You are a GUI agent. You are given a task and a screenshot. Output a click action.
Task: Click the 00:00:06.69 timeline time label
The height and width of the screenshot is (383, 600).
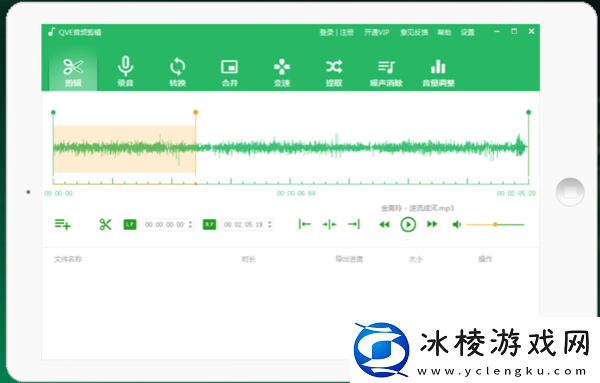[x=296, y=193]
